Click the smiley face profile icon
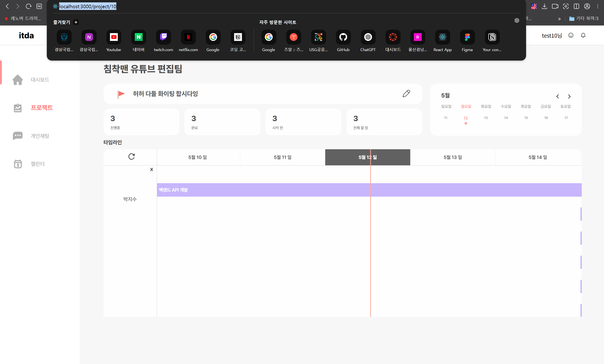This screenshot has width=604, height=364. click(x=571, y=35)
